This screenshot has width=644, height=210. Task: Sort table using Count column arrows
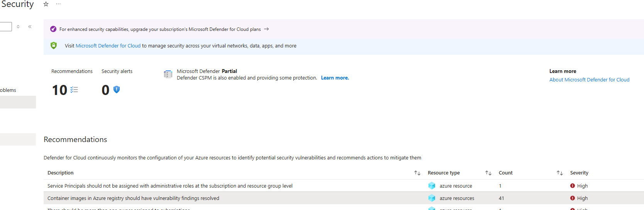click(559, 173)
